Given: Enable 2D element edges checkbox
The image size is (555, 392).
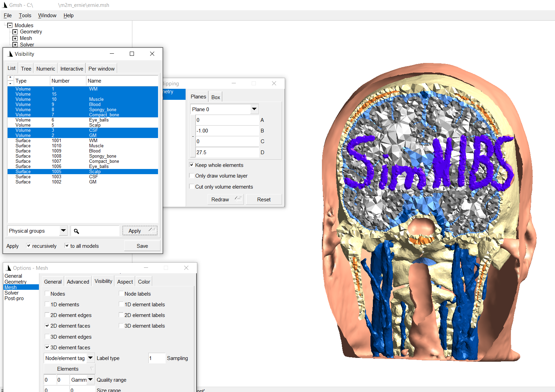Looking at the screenshot, I should [x=47, y=315].
